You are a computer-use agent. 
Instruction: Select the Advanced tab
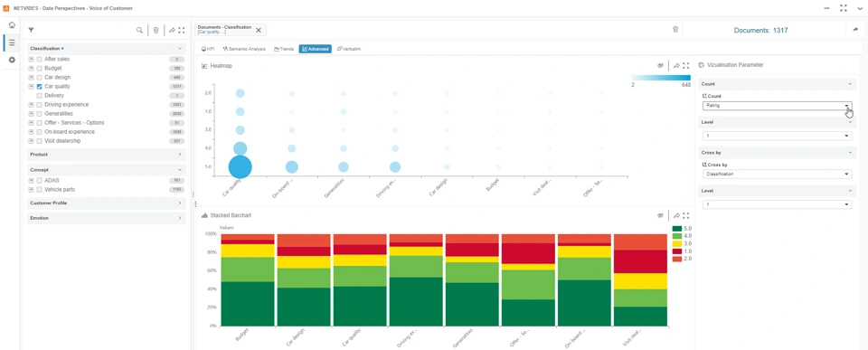click(315, 49)
